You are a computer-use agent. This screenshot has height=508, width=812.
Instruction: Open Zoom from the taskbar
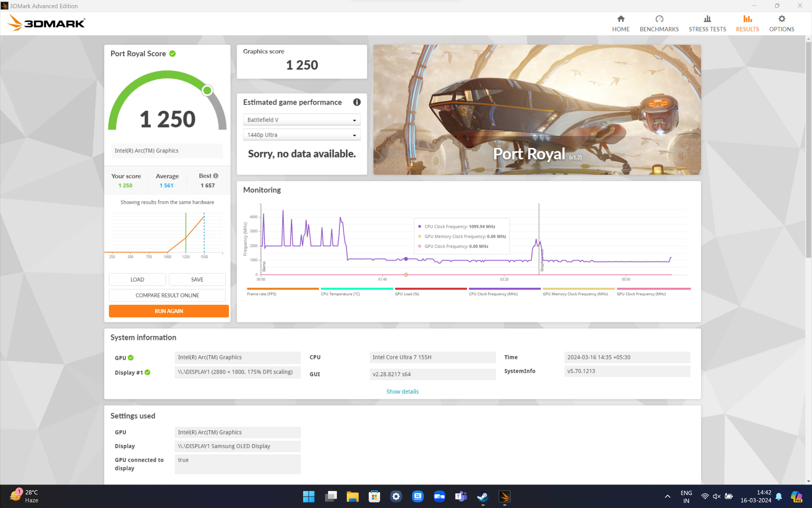(x=439, y=497)
